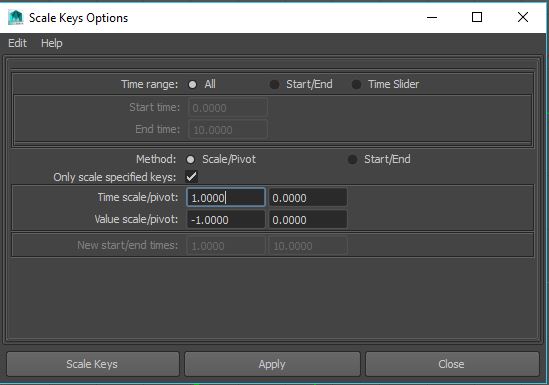This screenshot has width=549, height=385.
Task: Choose the Time Slider time range
Action: tap(356, 84)
